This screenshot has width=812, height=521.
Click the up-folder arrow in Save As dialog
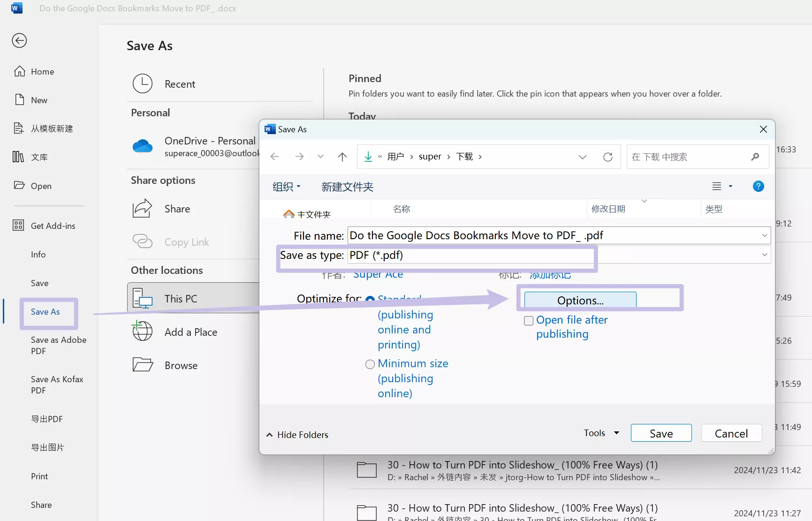point(342,157)
